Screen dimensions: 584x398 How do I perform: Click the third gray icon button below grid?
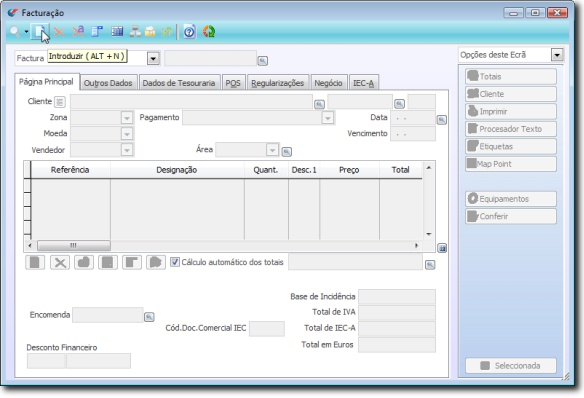[84, 262]
